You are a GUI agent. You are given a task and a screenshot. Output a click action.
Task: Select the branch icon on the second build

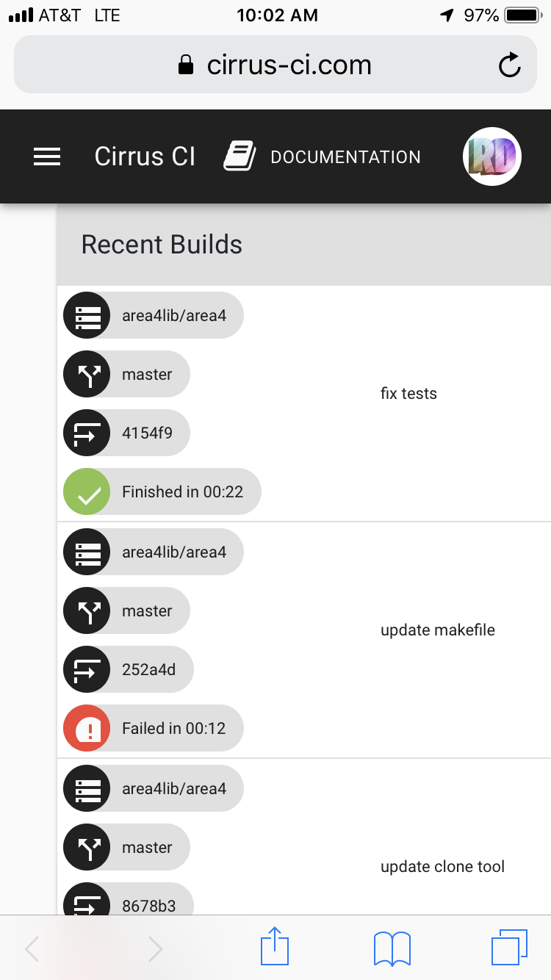click(x=87, y=610)
